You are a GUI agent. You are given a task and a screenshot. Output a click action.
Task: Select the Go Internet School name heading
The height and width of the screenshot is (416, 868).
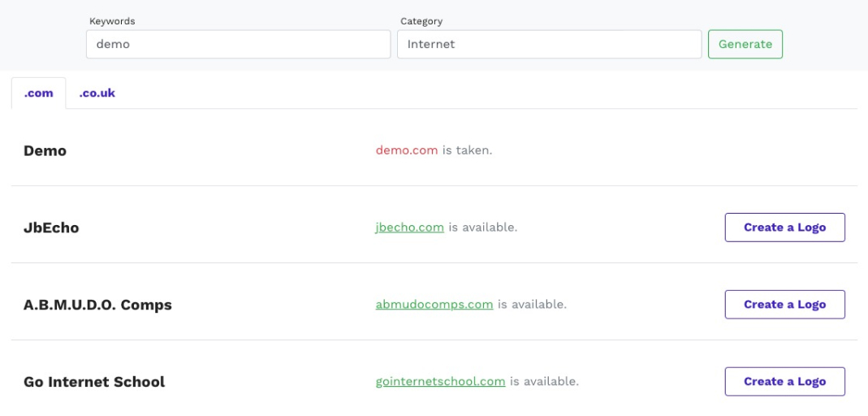[x=94, y=382]
